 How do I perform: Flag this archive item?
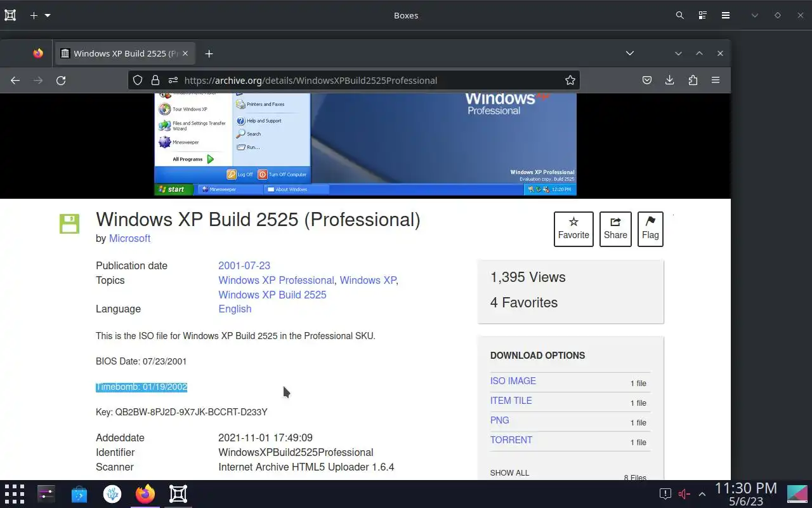(x=650, y=229)
